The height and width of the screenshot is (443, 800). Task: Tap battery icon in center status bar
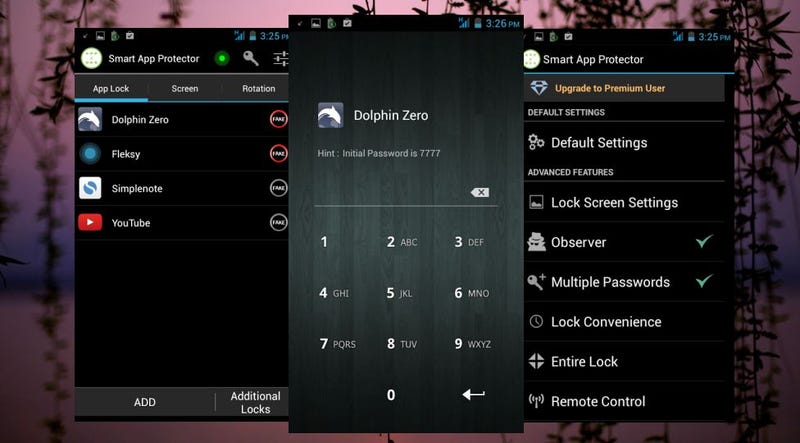click(478, 23)
